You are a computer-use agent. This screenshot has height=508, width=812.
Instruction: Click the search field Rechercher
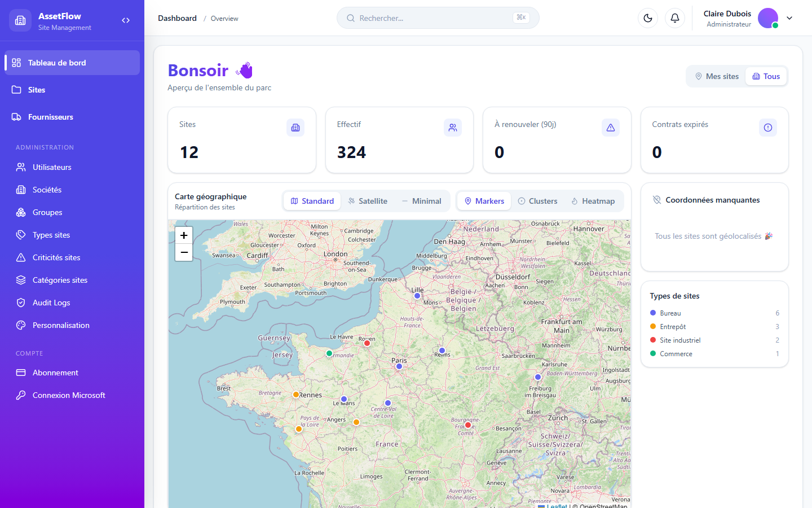pyautogui.click(x=438, y=18)
